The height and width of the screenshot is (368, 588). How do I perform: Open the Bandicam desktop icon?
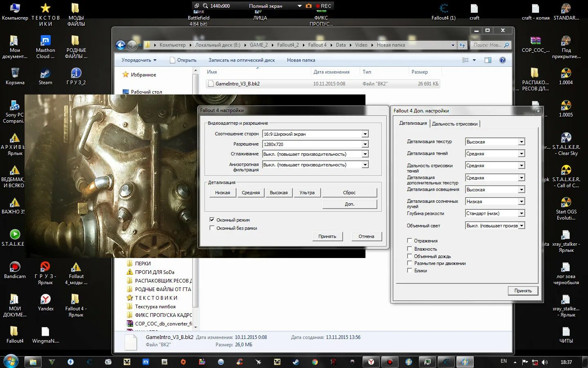(x=15, y=270)
